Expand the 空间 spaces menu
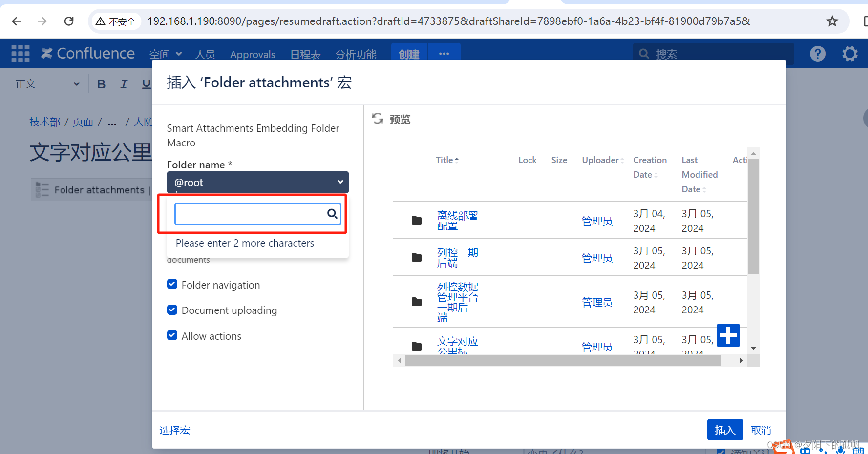868x454 pixels. tap(166, 54)
